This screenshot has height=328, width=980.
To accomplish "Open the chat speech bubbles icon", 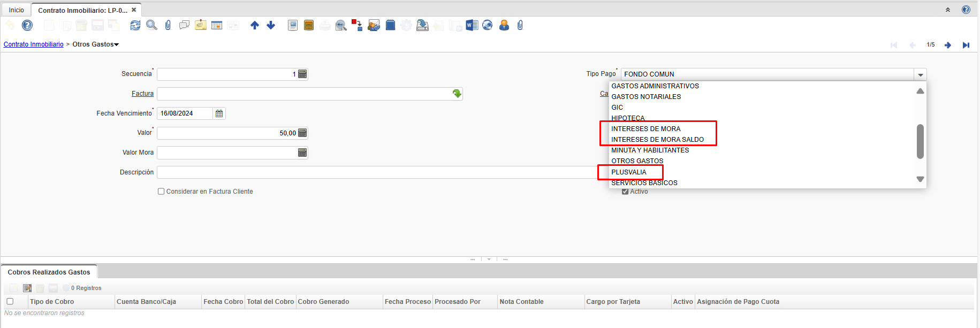I will tap(184, 25).
